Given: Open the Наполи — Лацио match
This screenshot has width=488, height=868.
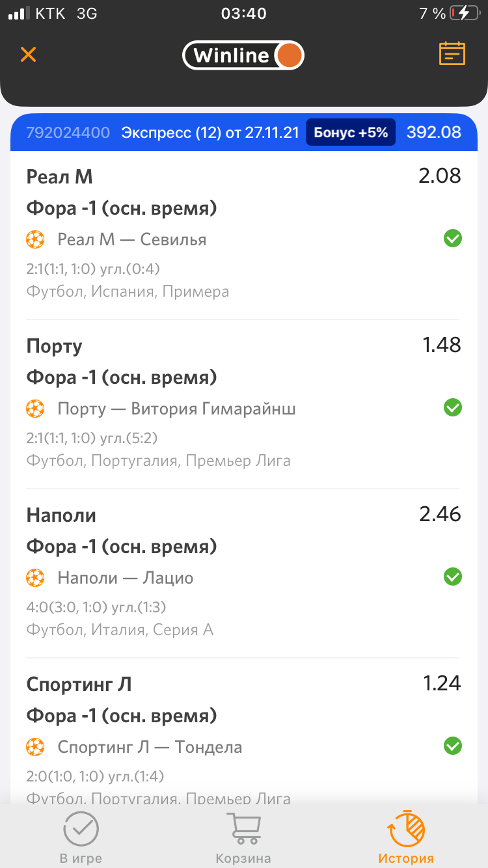Looking at the screenshot, I should click(126, 578).
